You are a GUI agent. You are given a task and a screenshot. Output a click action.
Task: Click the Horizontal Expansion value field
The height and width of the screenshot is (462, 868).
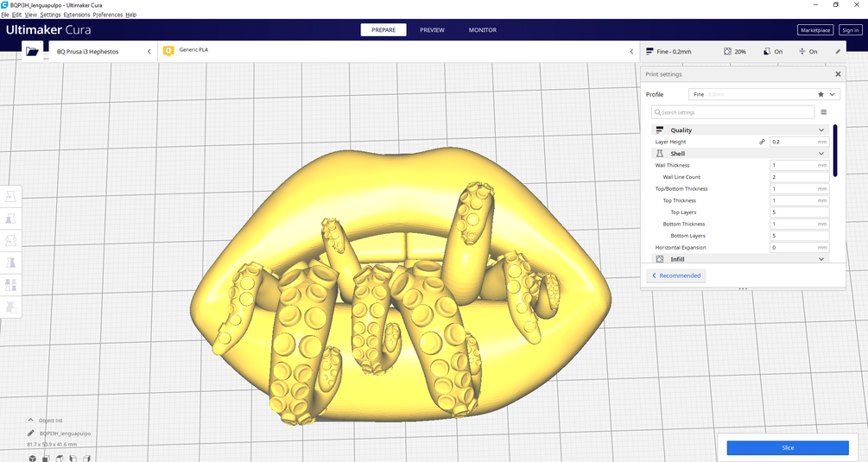coord(800,247)
